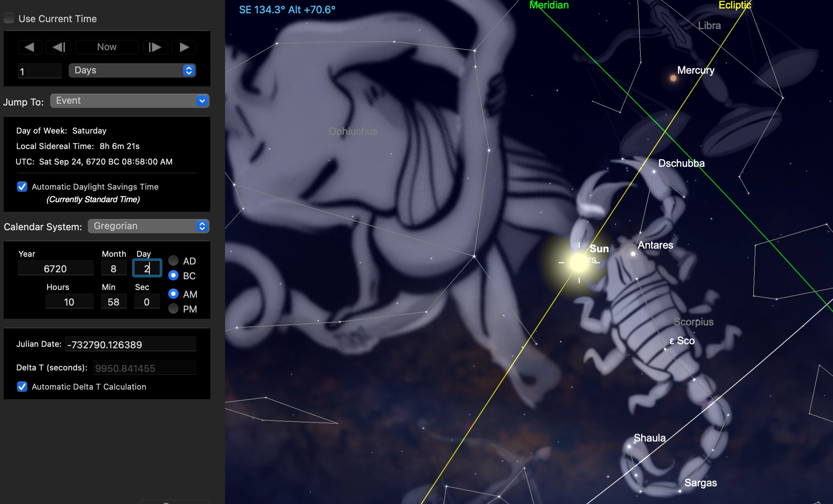Click the Day of Week Saturday text

tap(61, 131)
